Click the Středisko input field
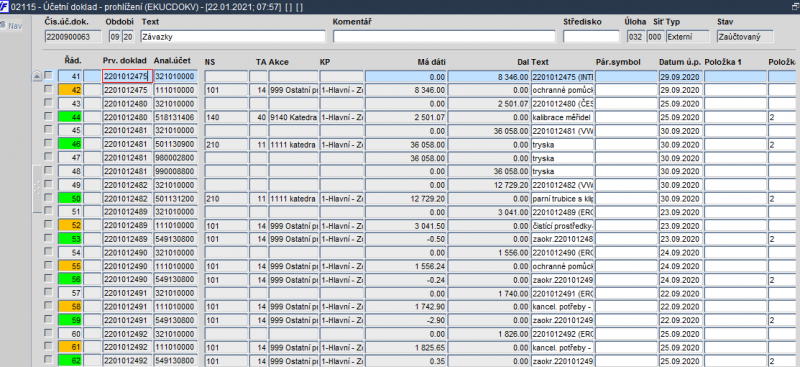Screen dimensions: 800x367 coord(591,36)
